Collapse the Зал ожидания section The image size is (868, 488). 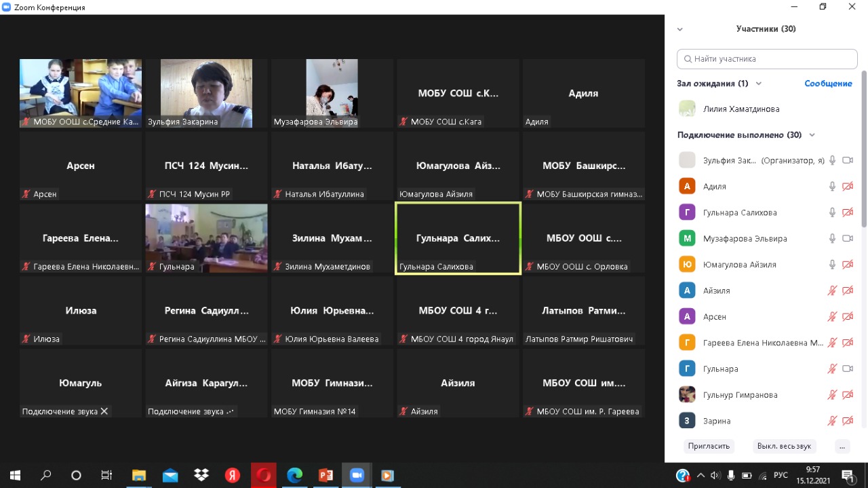pos(759,83)
